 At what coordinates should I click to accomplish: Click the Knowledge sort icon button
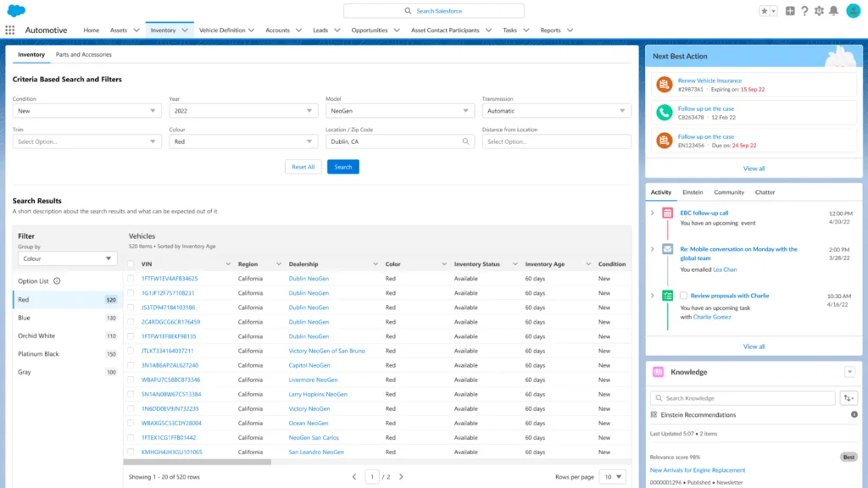coord(849,398)
